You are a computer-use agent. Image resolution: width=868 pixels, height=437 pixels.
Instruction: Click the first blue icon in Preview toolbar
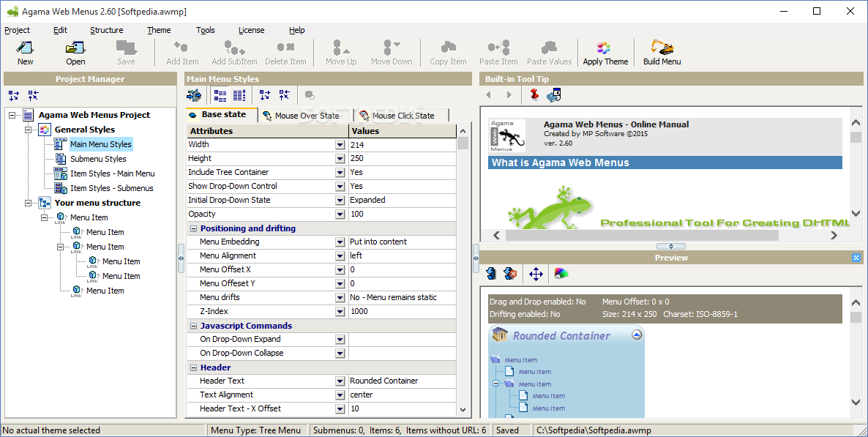pos(490,274)
